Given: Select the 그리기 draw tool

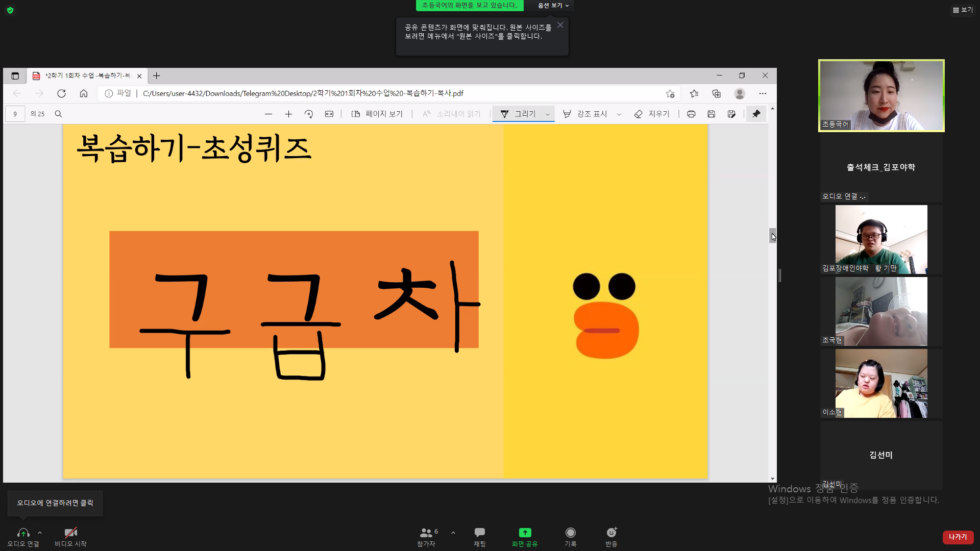Looking at the screenshot, I should click(518, 114).
